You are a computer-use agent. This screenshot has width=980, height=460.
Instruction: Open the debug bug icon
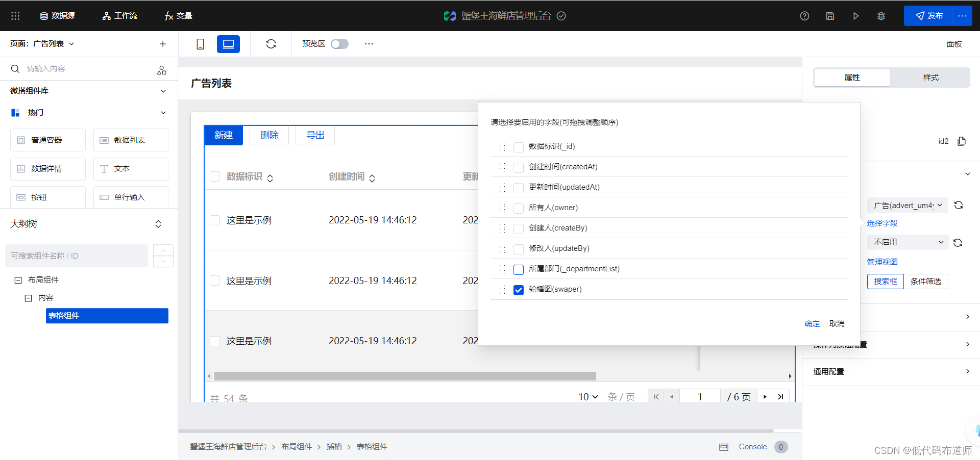[x=881, y=16]
